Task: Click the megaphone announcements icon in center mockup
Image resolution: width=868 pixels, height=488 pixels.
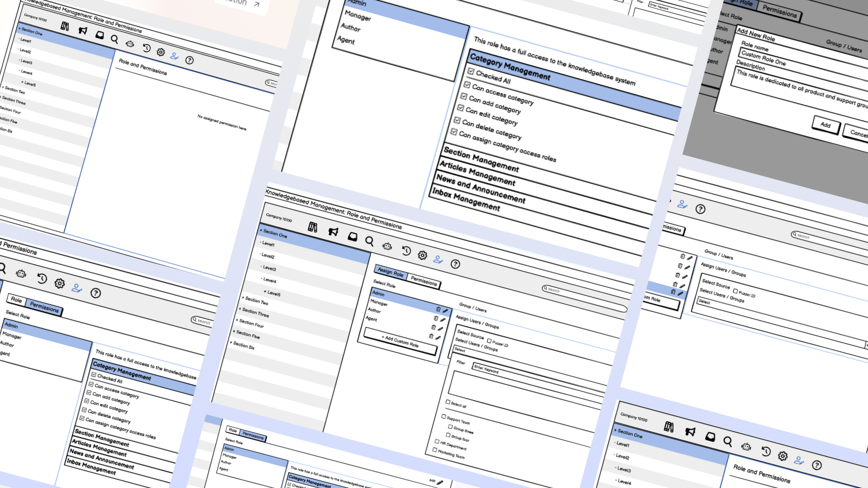Action: (333, 232)
